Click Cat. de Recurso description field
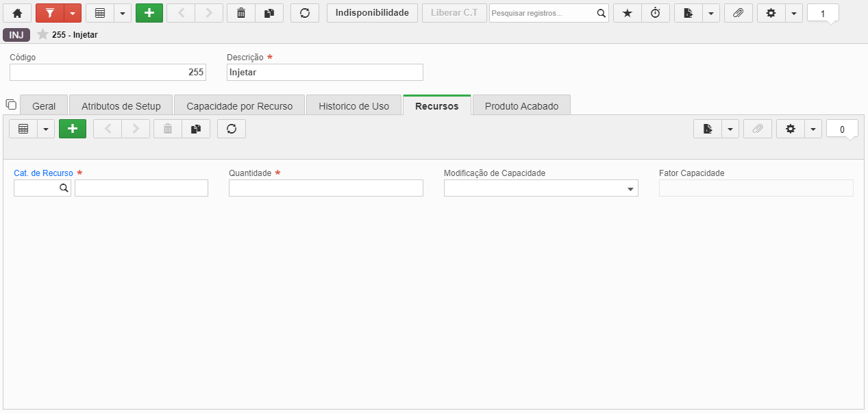This screenshot has height=413, width=868. [141, 188]
